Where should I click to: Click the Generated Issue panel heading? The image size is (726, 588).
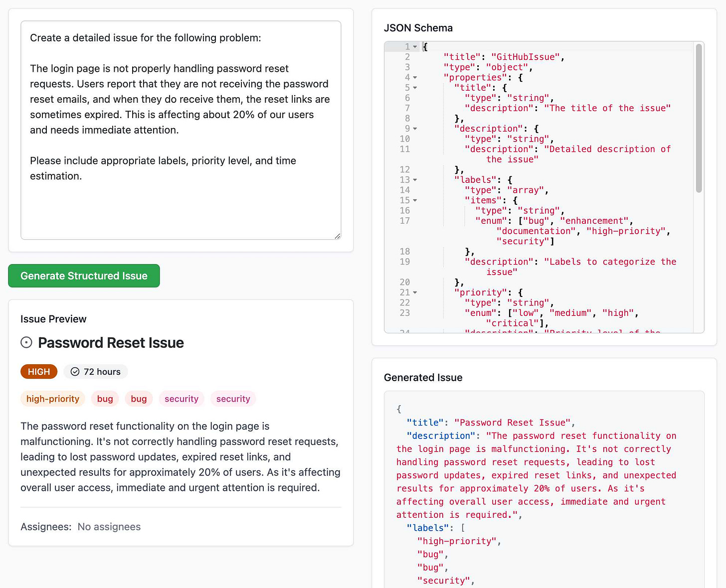(x=423, y=377)
